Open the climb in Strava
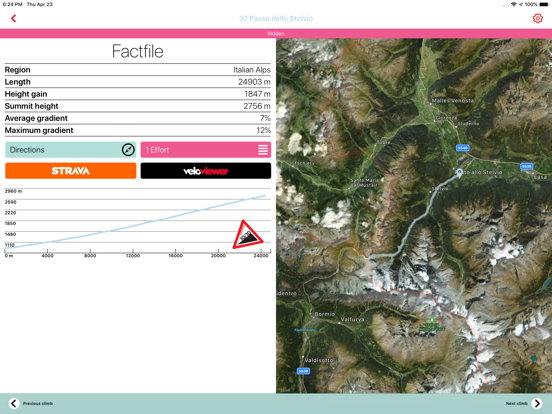This screenshot has height=414, width=552. tap(70, 171)
